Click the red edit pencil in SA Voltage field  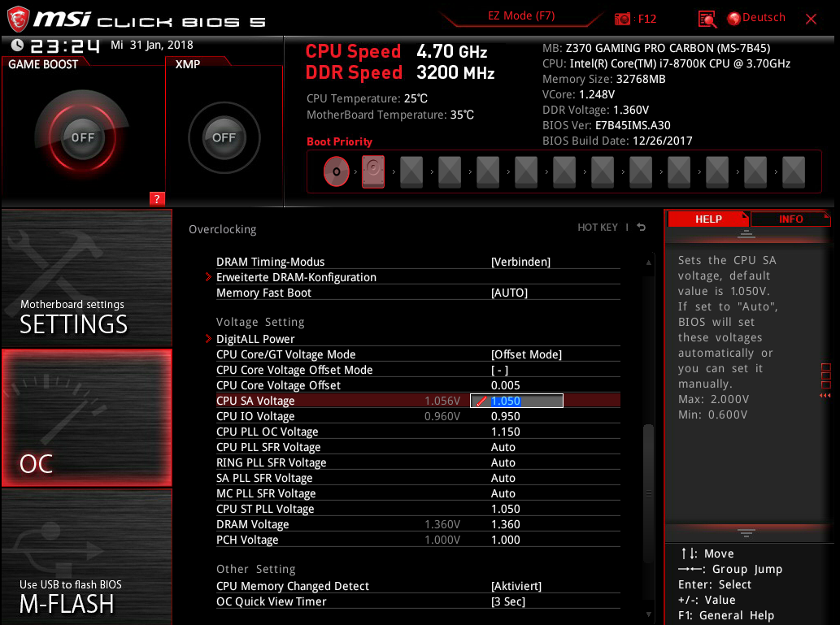(481, 401)
